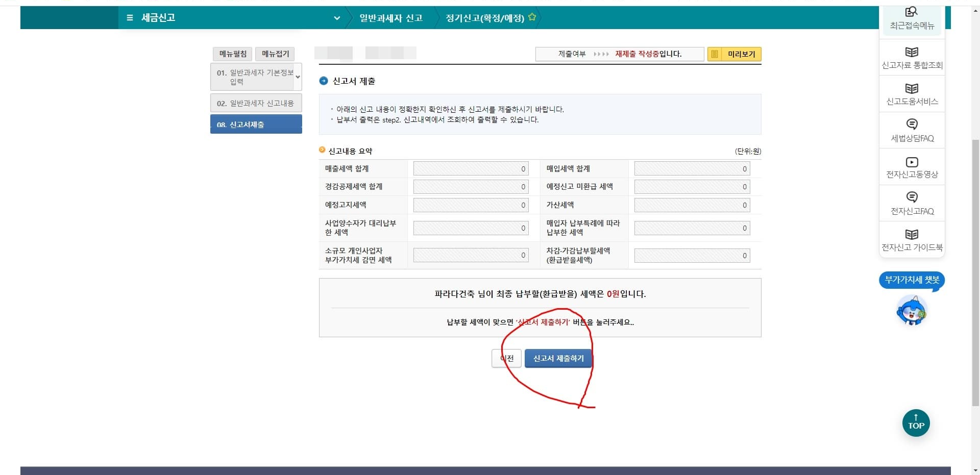Click the hamburger icon beside 세금신고

[x=129, y=17]
